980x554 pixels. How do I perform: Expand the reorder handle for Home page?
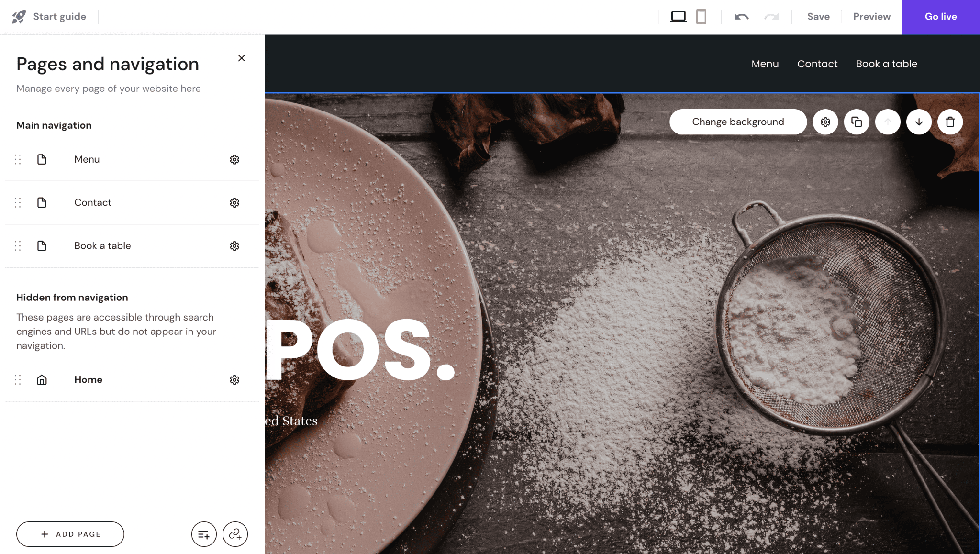18,379
